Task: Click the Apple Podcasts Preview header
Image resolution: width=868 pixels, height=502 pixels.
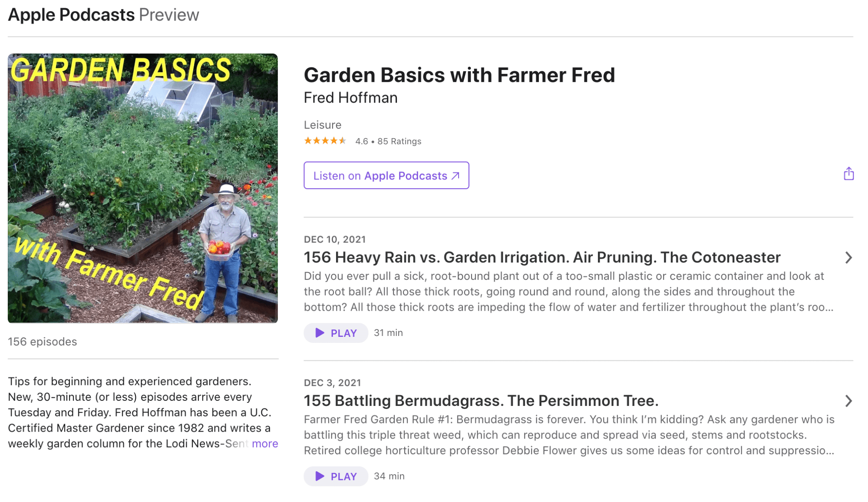Action: (x=103, y=15)
